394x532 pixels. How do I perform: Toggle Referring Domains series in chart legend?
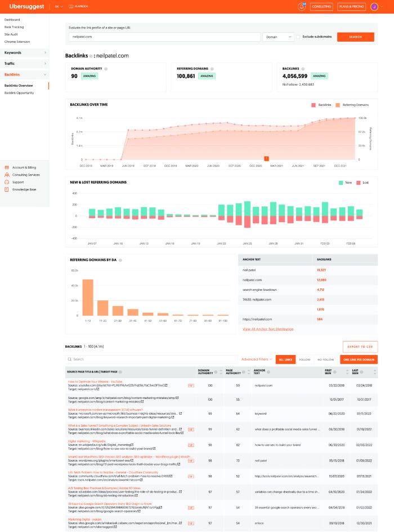(x=352, y=105)
